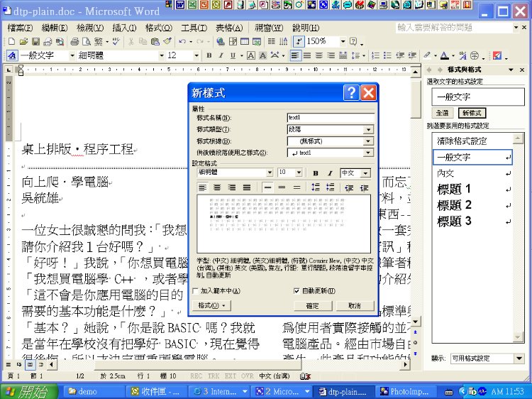Click the Insert Hyperlink globe icon
The width and height of the screenshot is (532, 399).
pos(221,41)
